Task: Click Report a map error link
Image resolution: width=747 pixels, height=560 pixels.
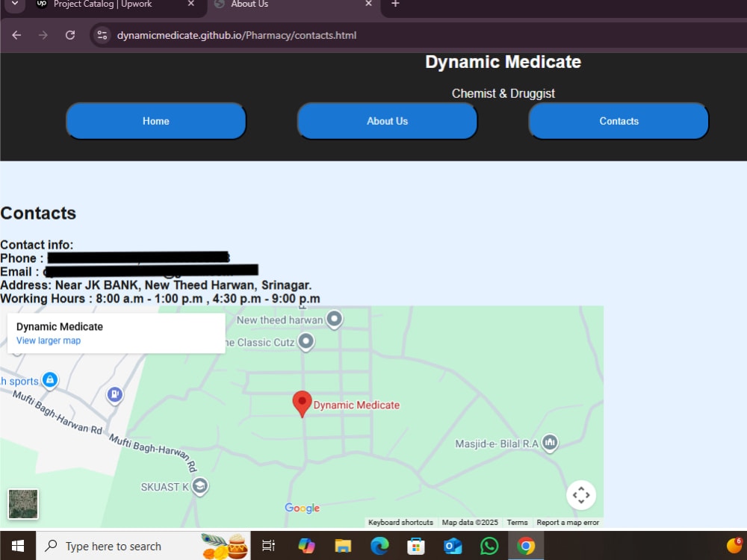Action: click(x=568, y=523)
